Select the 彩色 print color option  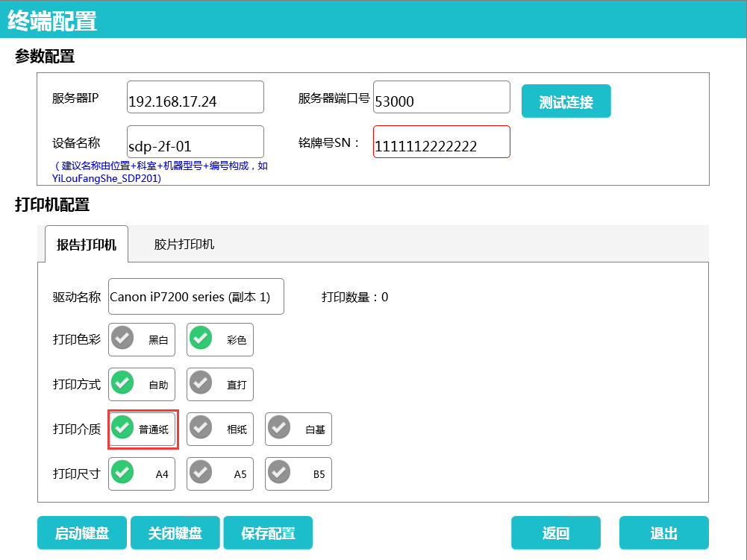[x=220, y=339]
